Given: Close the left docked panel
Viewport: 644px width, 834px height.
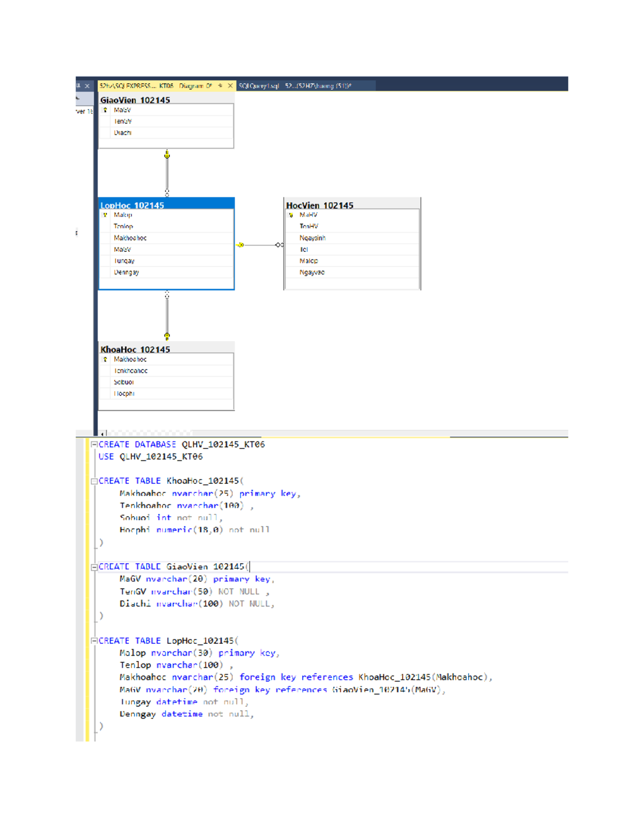Looking at the screenshot, I should 87,86.
